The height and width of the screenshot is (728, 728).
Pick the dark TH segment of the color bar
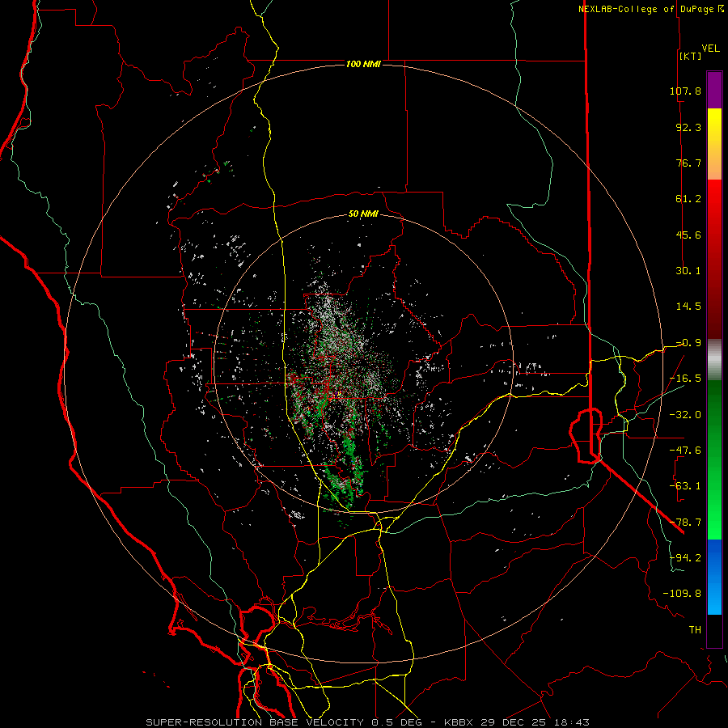pyautogui.click(x=714, y=630)
